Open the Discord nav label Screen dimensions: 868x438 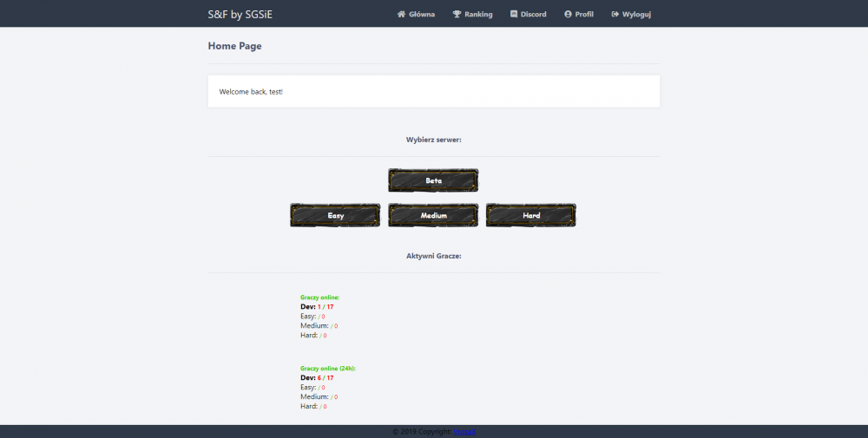click(533, 15)
